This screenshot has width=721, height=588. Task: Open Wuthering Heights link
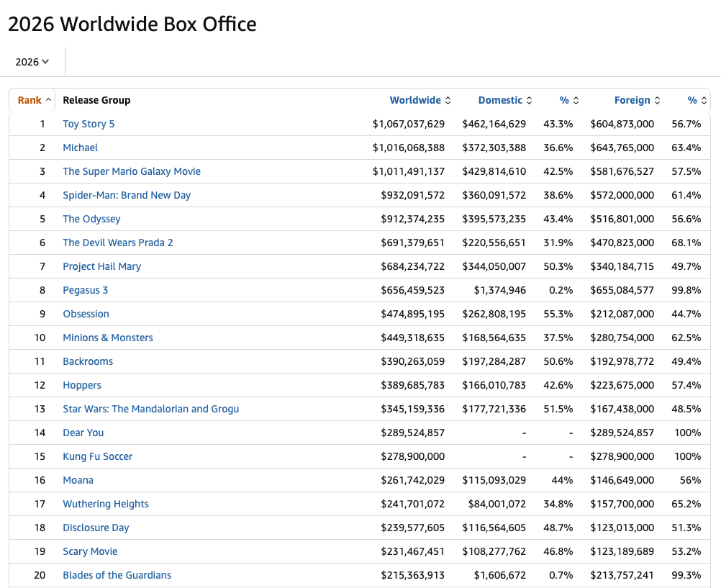click(106, 504)
